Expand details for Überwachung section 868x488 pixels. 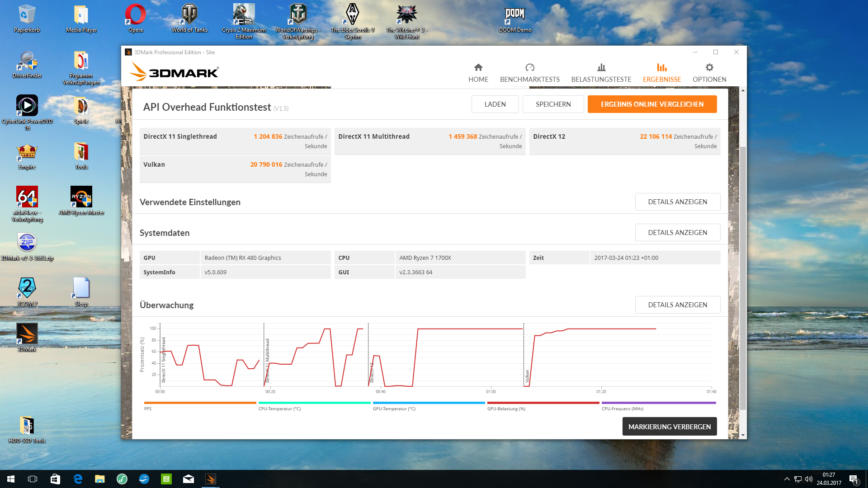[x=677, y=305]
